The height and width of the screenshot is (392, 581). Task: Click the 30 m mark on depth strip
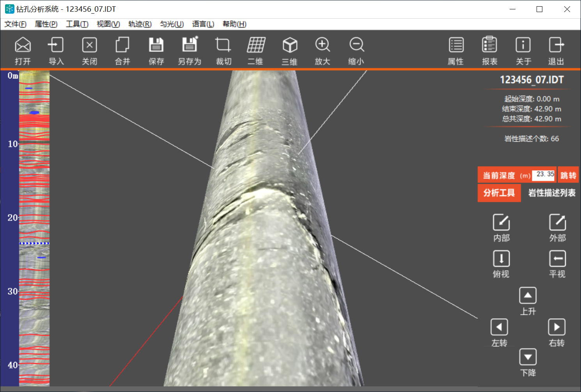13,291
